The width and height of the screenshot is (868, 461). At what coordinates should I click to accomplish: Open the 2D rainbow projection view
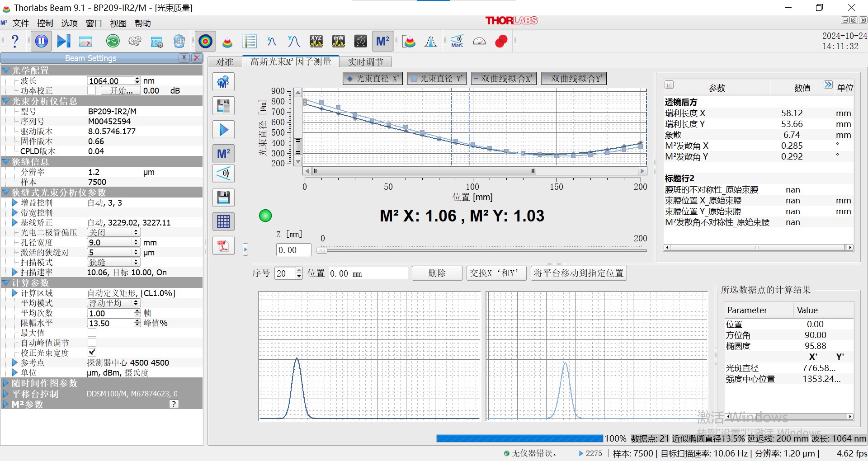[x=205, y=42]
